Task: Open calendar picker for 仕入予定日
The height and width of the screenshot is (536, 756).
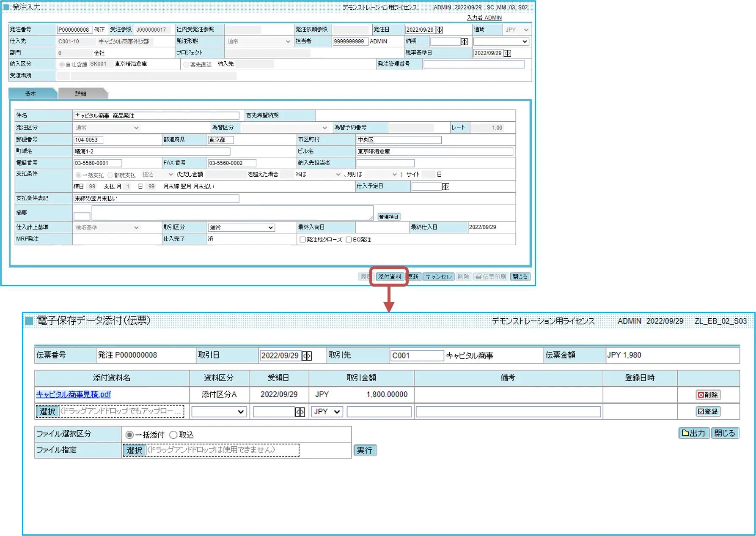Action: click(445, 186)
